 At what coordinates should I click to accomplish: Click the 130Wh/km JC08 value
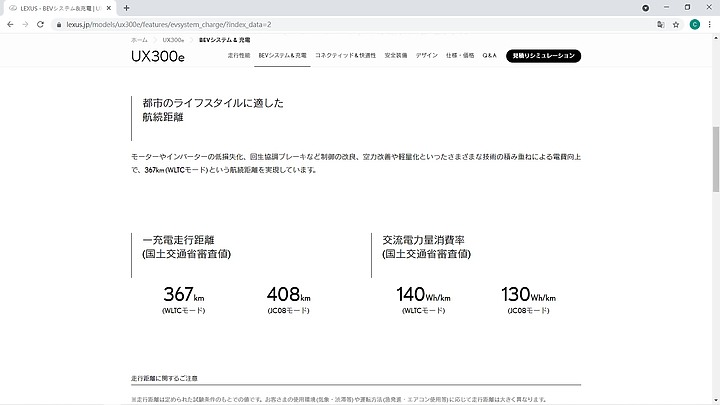pos(529,295)
